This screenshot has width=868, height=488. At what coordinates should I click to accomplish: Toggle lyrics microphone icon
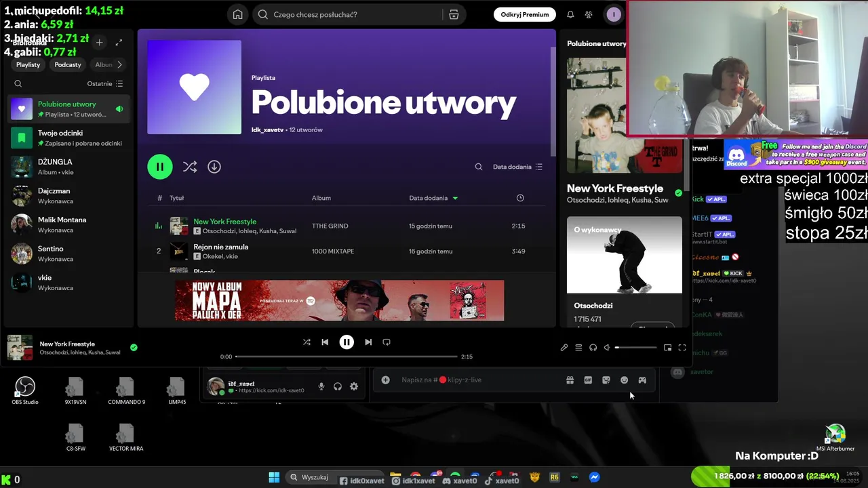coord(564,348)
